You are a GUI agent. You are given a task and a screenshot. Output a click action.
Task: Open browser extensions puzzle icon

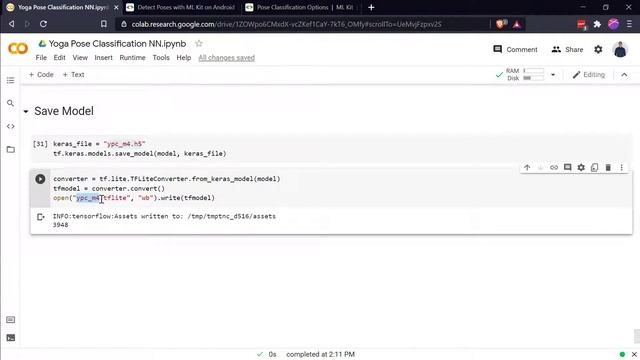click(x=597, y=24)
